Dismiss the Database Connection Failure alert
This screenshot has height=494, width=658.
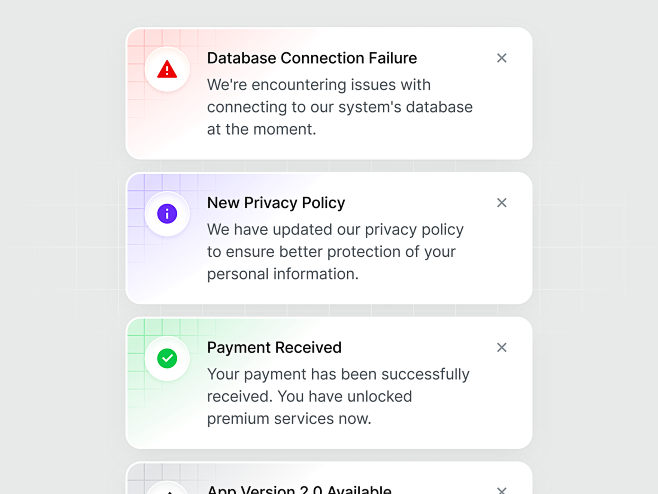point(501,58)
